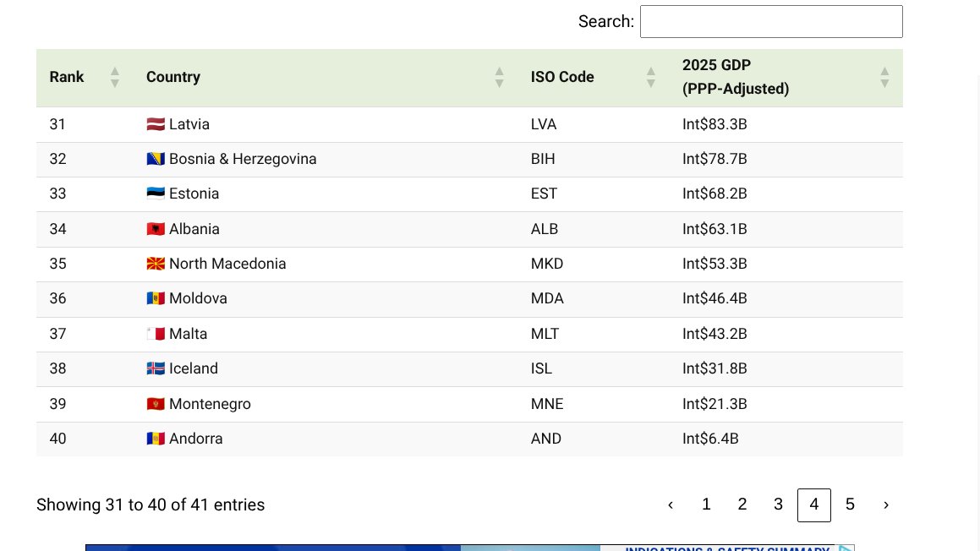Click the Latvia flag icon
980x551 pixels.
[156, 123]
